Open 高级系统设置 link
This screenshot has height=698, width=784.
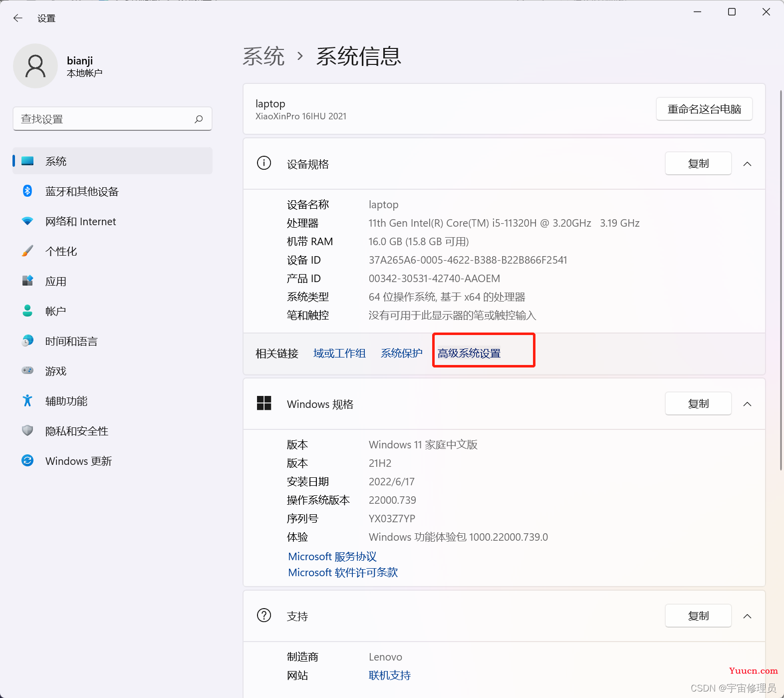point(469,353)
